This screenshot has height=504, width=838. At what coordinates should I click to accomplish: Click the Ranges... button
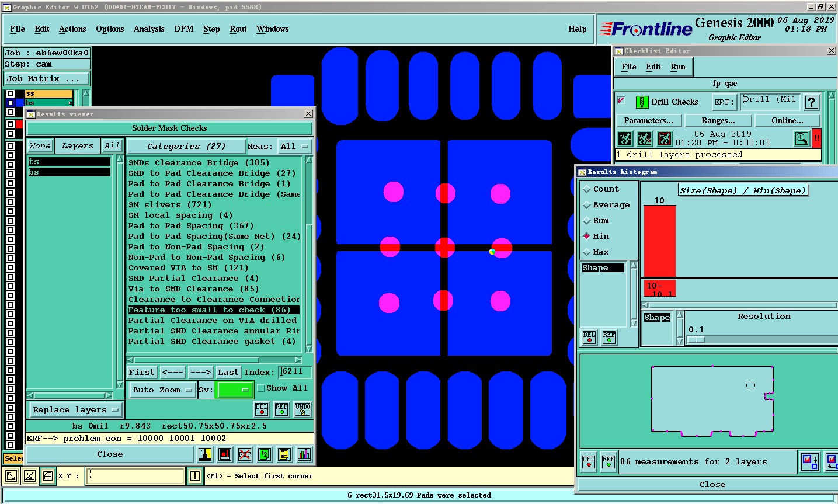[718, 121]
